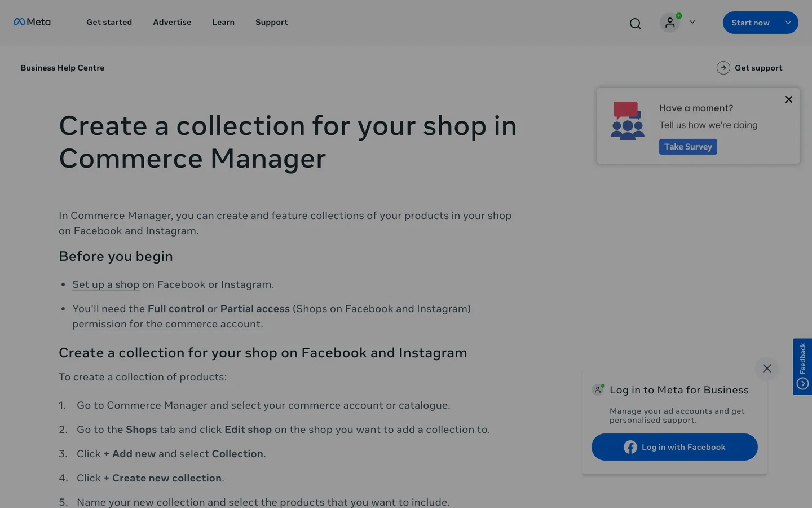
Task: Click the survey people chat illustration
Action: point(627,120)
